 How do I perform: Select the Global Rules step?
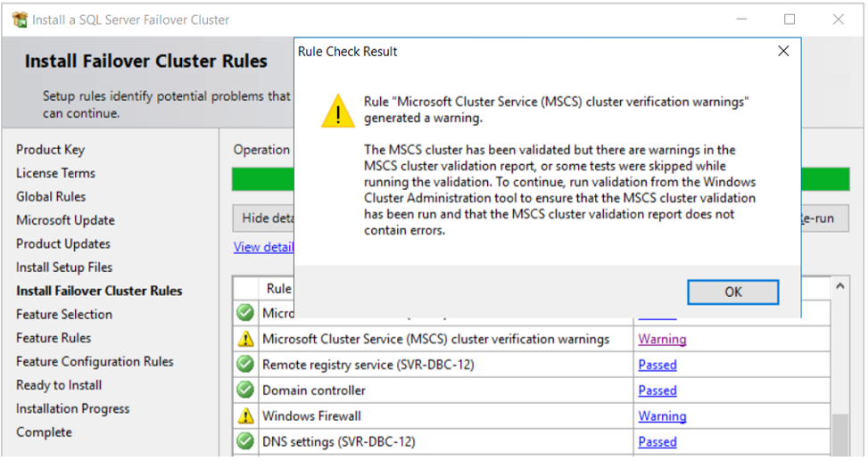[x=51, y=196]
